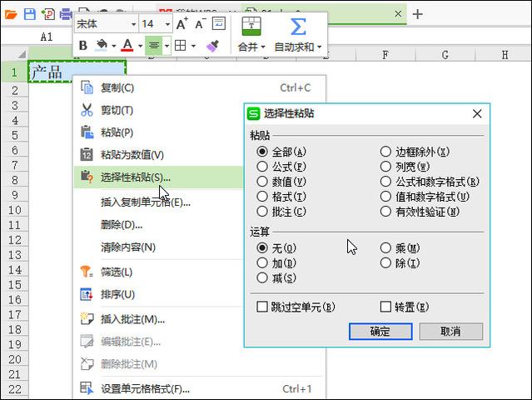Click the copy icon beside 复制(C)
This screenshot has width=532, height=400.
click(87, 87)
